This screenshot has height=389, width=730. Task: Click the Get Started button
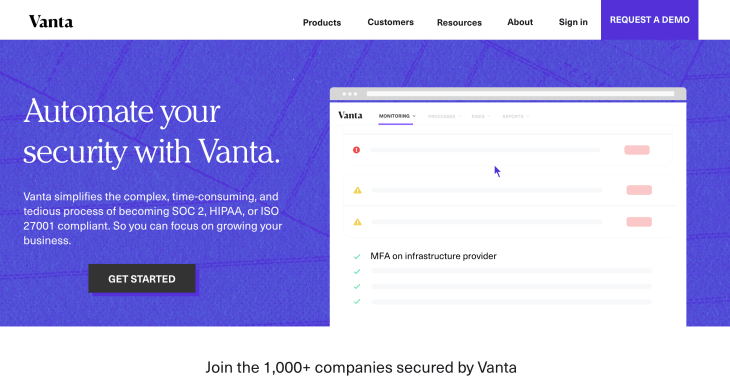[142, 279]
